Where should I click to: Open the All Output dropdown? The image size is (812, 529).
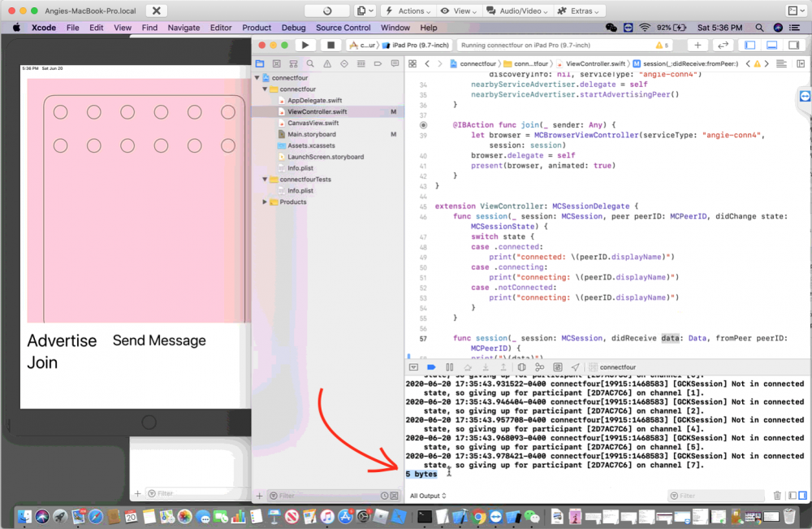coord(427,496)
